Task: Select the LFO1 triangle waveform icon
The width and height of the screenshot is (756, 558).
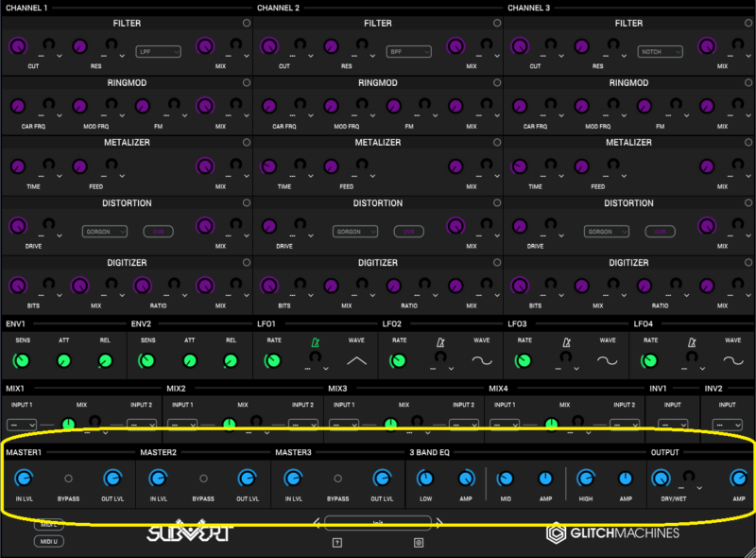Action: [x=356, y=360]
